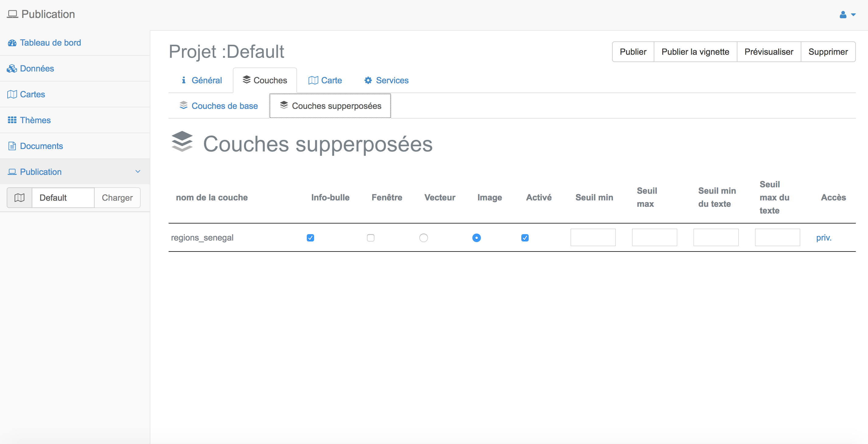868x444 pixels.
Task: Click the Tableau de bord dashboard icon
Action: coord(12,43)
